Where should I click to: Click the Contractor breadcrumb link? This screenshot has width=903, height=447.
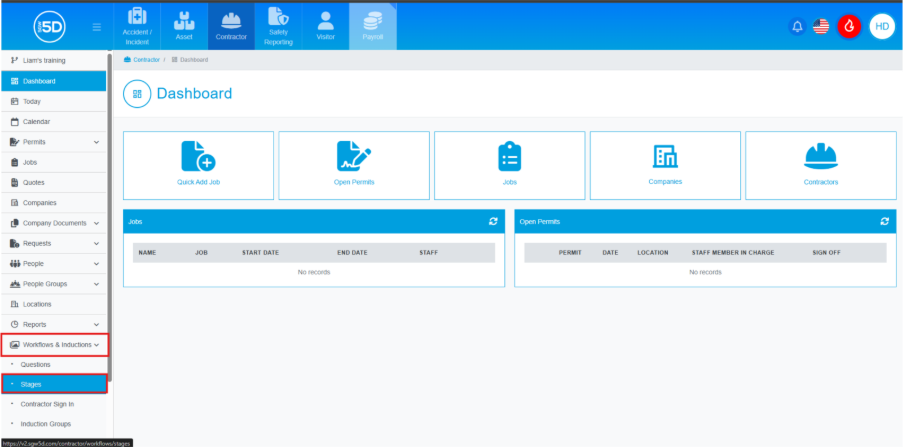(x=145, y=60)
